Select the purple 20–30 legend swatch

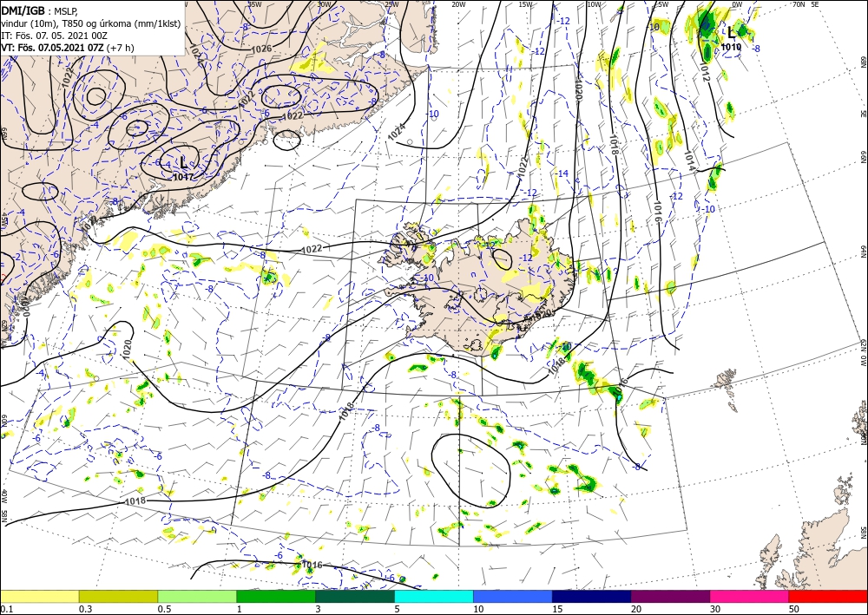670,596
